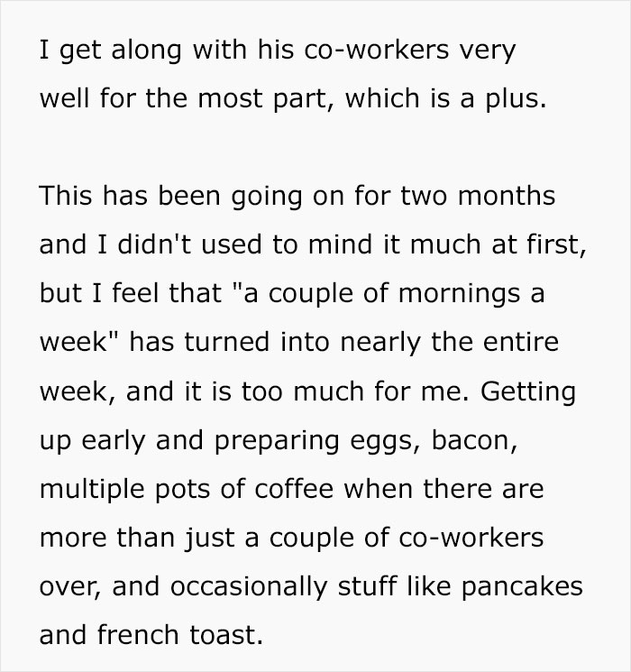This screenshot has height=672, width=631.
Task: Click the word "multiple" starting a line
Action: [x=84, y=489]
